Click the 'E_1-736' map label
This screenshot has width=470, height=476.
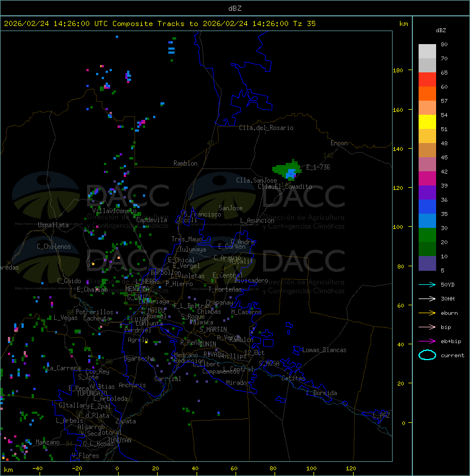point(318,167)
